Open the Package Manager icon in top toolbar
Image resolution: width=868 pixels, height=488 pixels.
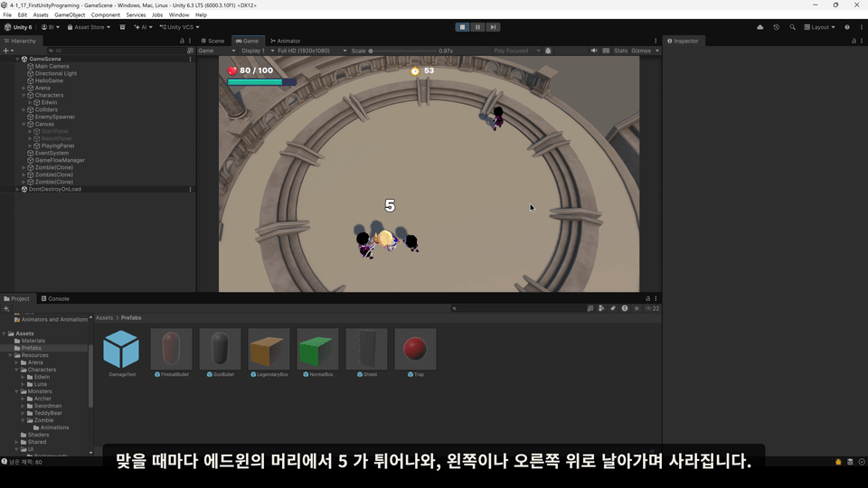(x=122, y=27)
